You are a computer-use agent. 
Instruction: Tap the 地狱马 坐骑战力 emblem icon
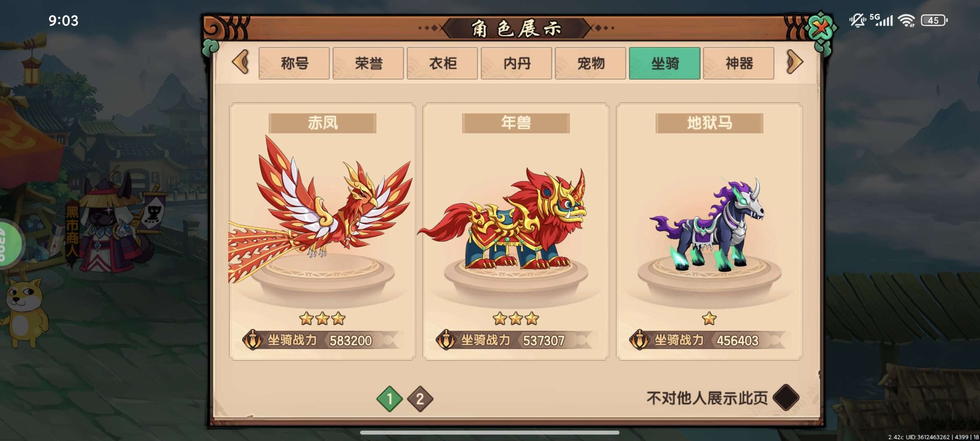point(639,340)
